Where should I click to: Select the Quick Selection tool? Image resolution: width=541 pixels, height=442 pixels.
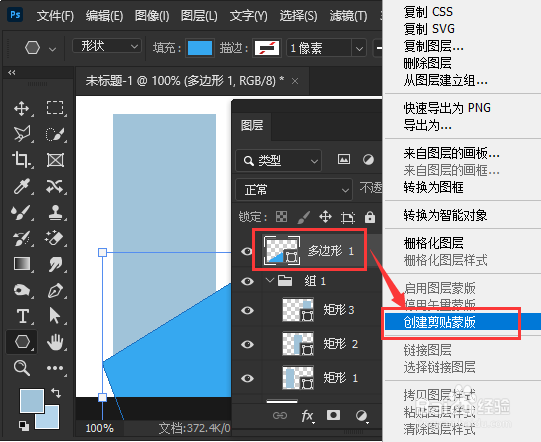tap(55, 134)
